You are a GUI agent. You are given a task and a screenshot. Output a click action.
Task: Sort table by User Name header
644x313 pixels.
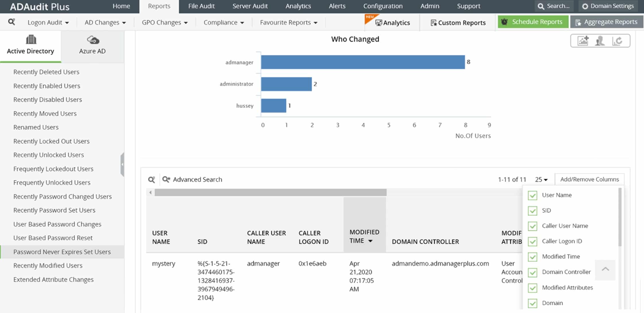coord(161,237)
